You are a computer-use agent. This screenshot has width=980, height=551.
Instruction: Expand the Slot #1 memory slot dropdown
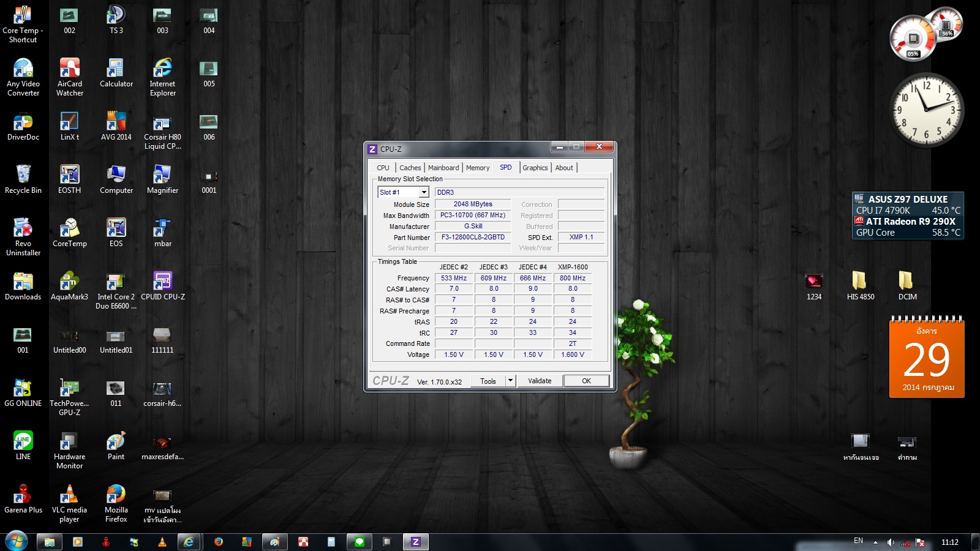coord(423,192)
